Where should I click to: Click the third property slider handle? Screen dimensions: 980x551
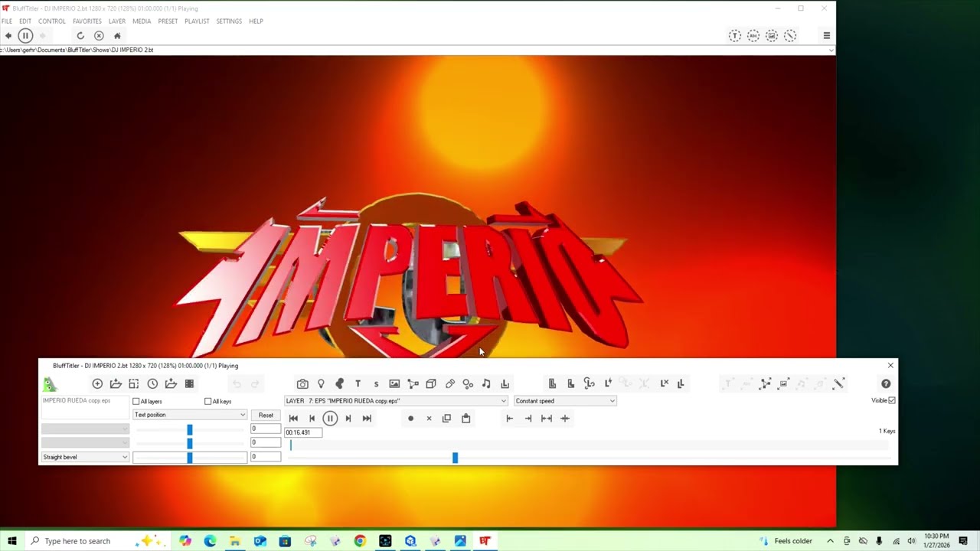[x=190, y=458]
